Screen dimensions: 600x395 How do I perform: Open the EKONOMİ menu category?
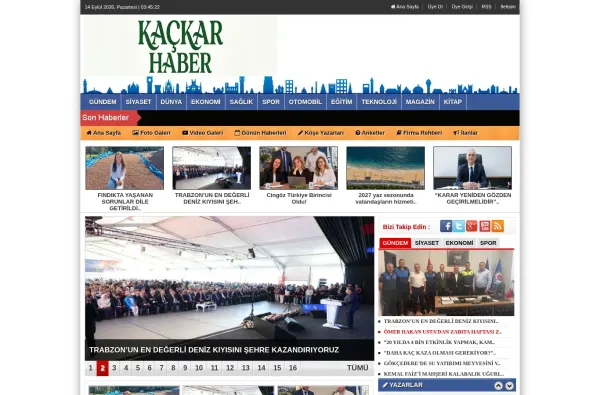point(206,102)
